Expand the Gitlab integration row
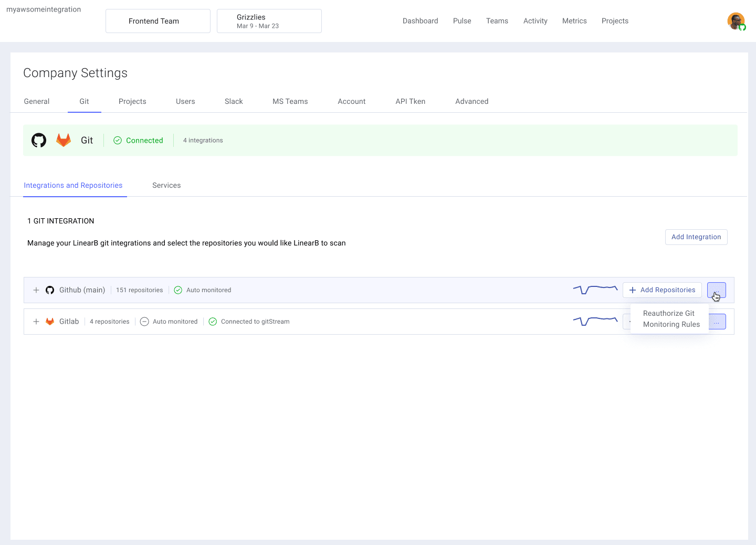The image size is (756, 545). (36, 322)
